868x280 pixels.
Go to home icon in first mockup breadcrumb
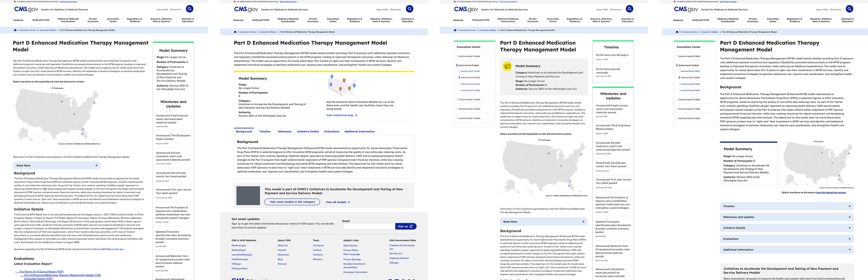[15, 30]
